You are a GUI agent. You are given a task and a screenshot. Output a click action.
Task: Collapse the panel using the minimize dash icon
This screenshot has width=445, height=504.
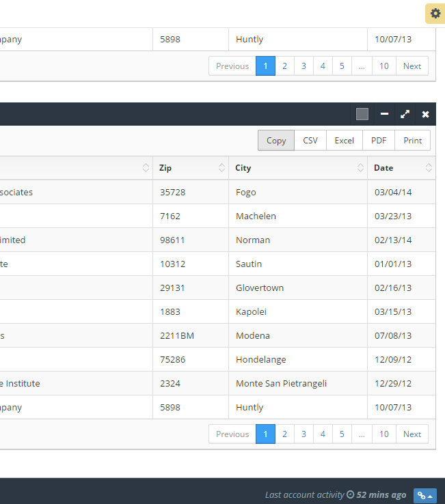coord(384,114)
